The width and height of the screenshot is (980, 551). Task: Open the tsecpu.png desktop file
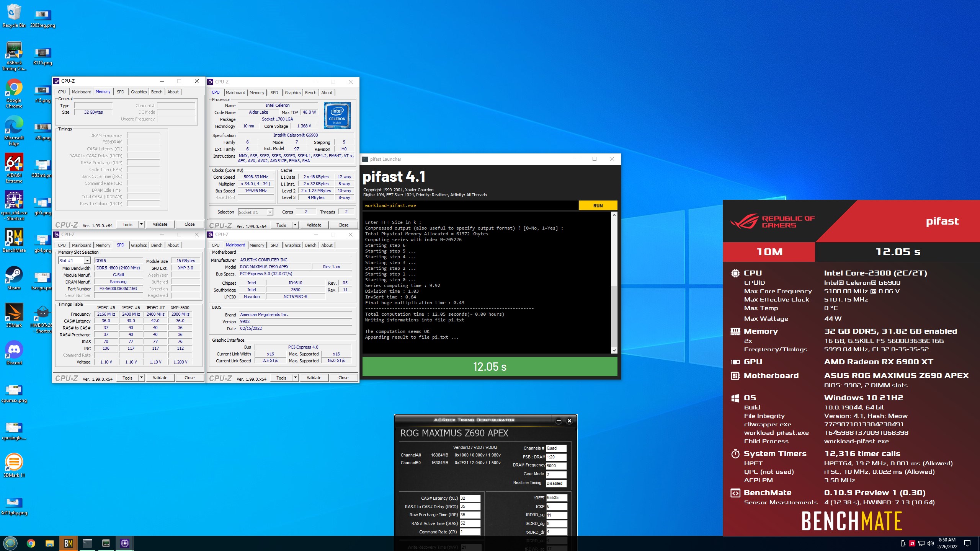click(x=42, y=281)
